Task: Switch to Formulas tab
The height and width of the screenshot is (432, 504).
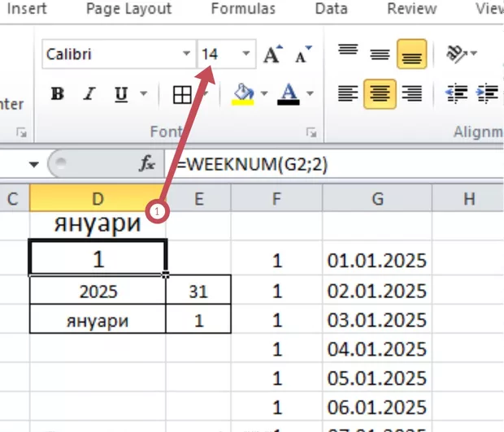Action: point(243,9)
